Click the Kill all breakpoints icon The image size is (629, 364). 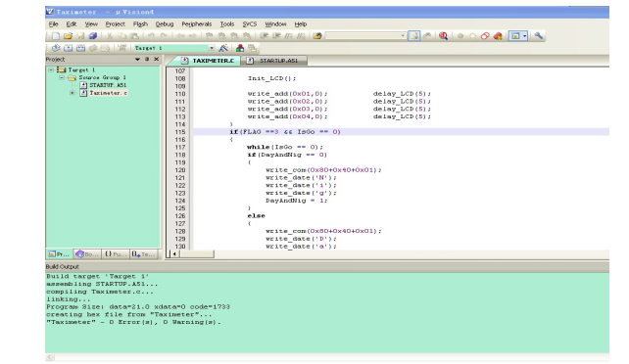point(498,36)
